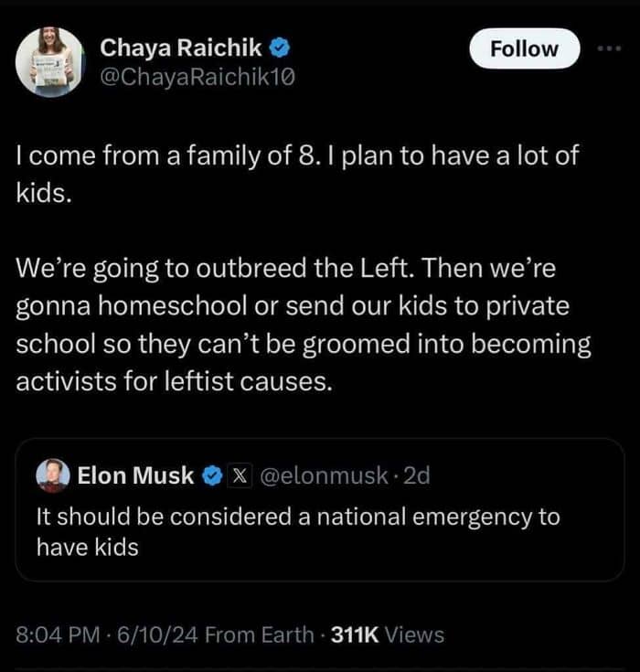Click the words 'have kids' in quoted tweet
Image resolution: width=640 pixels, height=672 pixels.
click(87, 547)
